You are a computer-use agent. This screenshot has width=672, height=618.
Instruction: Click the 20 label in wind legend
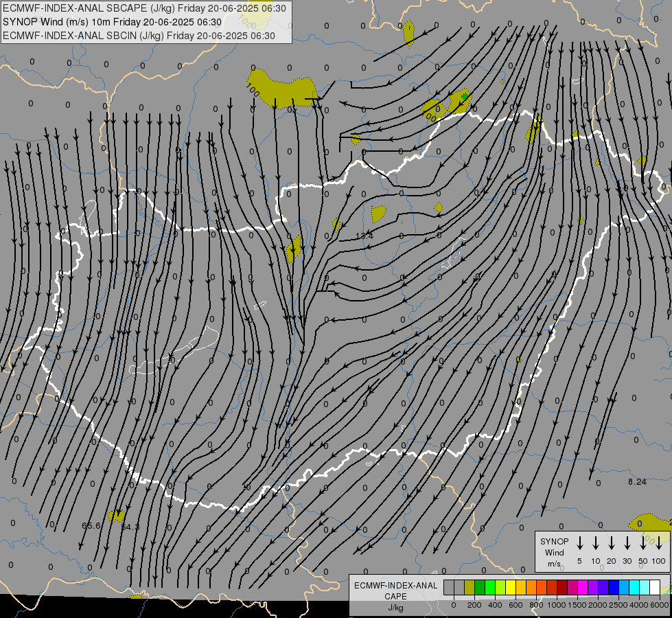[x=611, y=561]
